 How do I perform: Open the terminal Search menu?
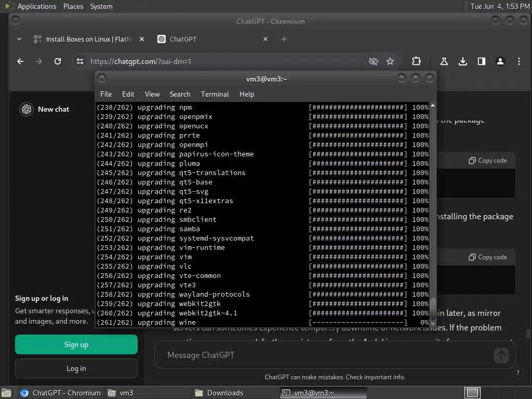click(x=180, y=95)
